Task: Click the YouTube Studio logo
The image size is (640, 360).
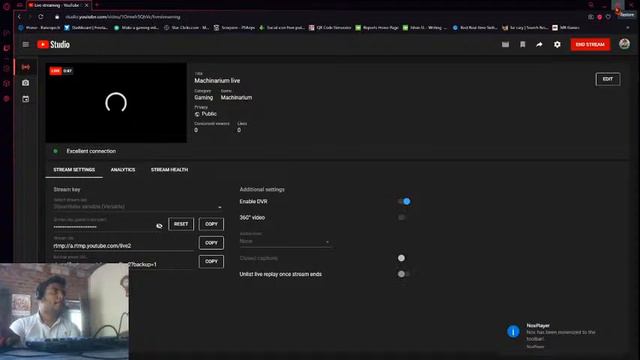Action: pyautogui.click(x=53, y=44)
